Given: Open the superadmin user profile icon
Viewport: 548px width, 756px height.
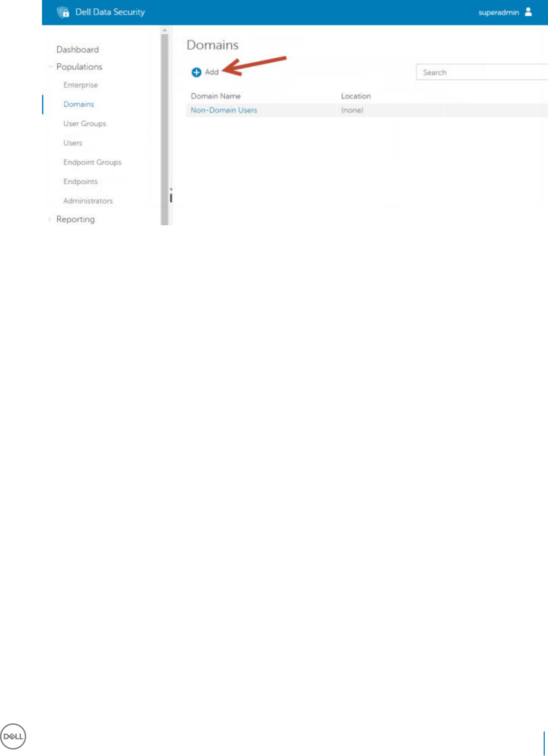Looking at the screenshot, I should point(528,12).
